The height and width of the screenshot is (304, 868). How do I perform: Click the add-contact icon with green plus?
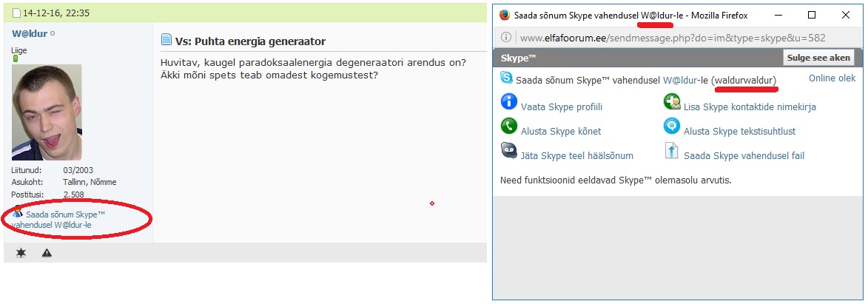click(x=671, y=101)
